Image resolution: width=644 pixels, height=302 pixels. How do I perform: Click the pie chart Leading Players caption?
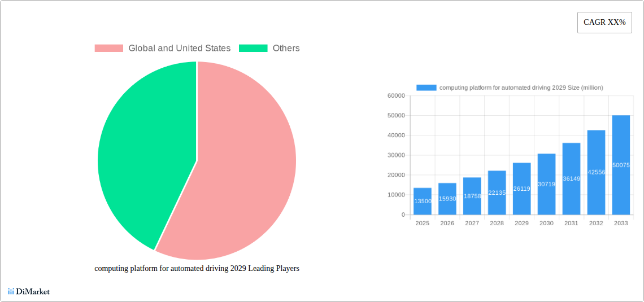click(x=197, y=269)
